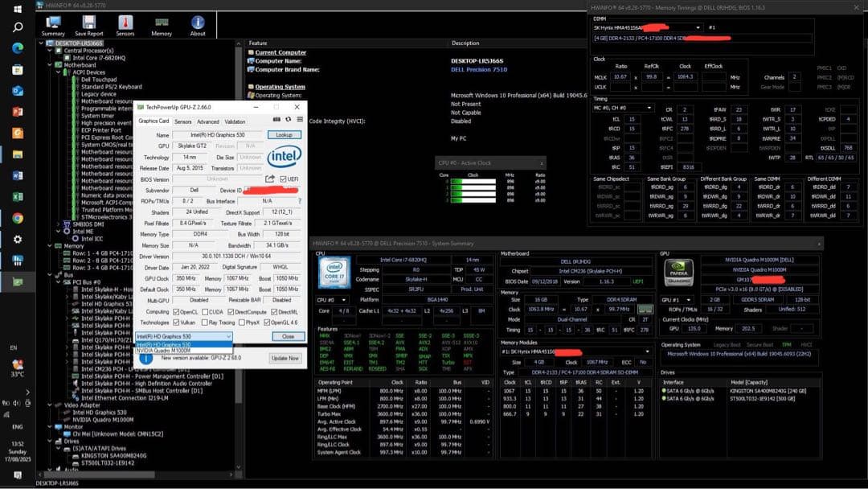Toggle the UEFI checkbox in GPU-Z

(x=284, y=179)
